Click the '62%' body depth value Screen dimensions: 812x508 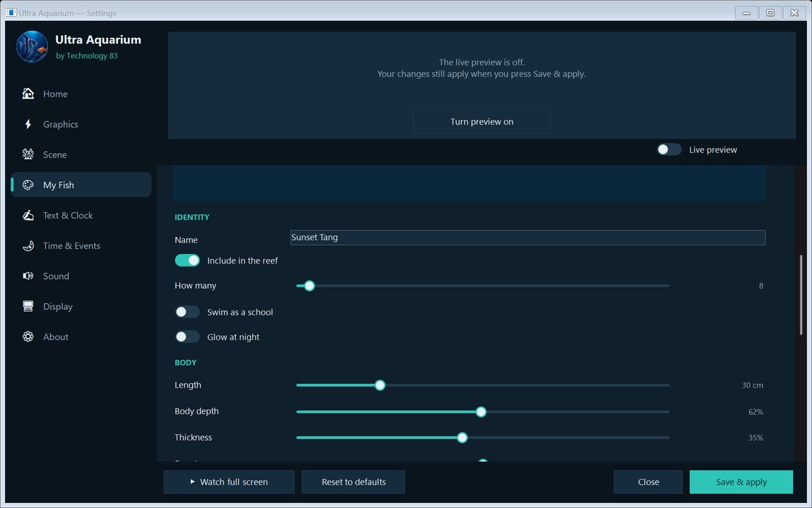755,411
